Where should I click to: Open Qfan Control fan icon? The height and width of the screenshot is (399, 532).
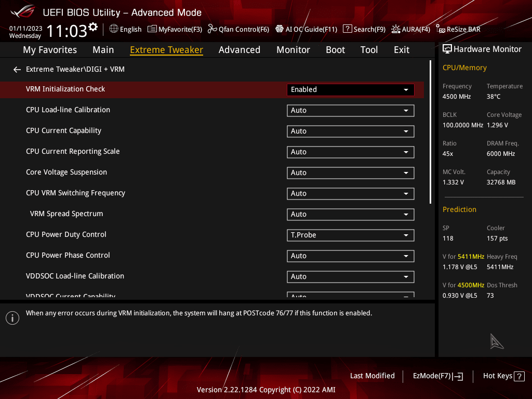tap(212, 29)
